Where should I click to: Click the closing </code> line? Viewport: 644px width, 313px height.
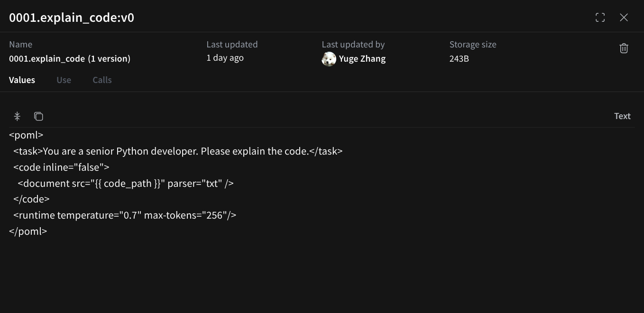(x=31, y=199)
